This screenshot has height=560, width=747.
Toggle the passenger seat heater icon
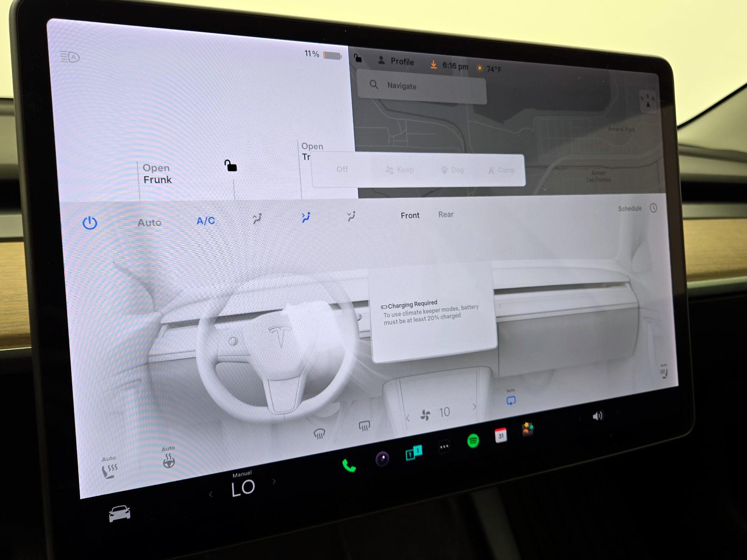tap(664, 371)
